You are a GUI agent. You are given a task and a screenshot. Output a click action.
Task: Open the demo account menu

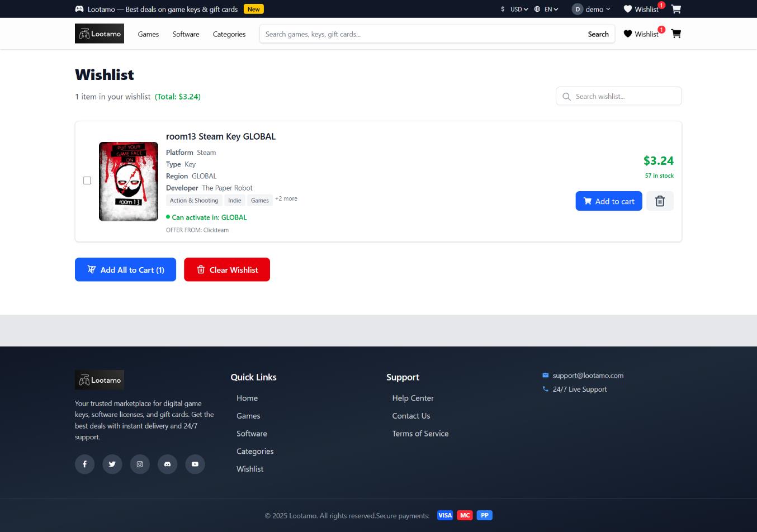[x=590, y=9]
